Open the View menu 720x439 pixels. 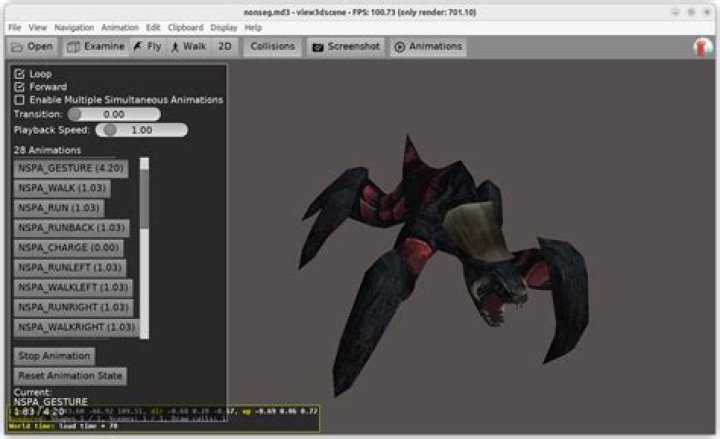click(x=38, y=28)
